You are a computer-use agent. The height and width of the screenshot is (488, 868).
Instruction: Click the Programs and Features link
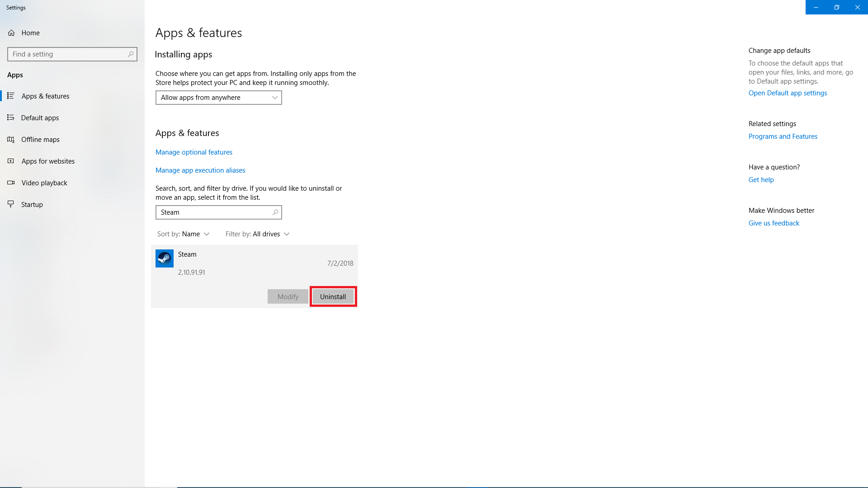[x=783, y=136]
